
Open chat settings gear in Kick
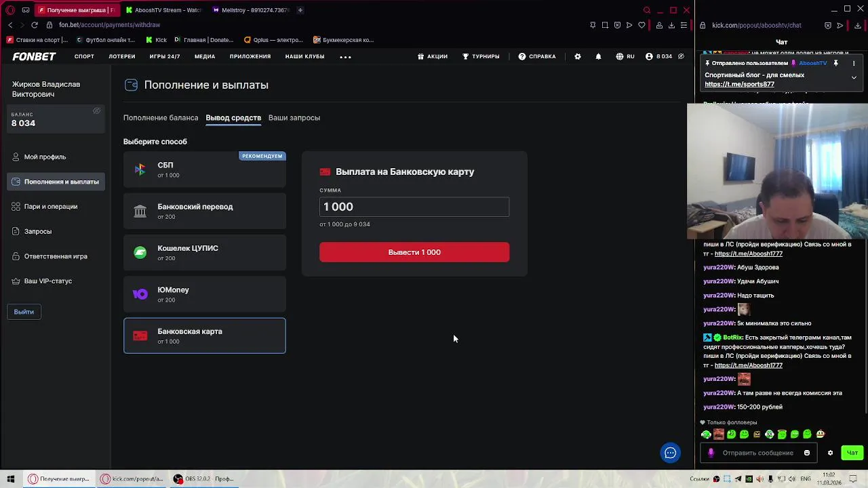[830, 453]
